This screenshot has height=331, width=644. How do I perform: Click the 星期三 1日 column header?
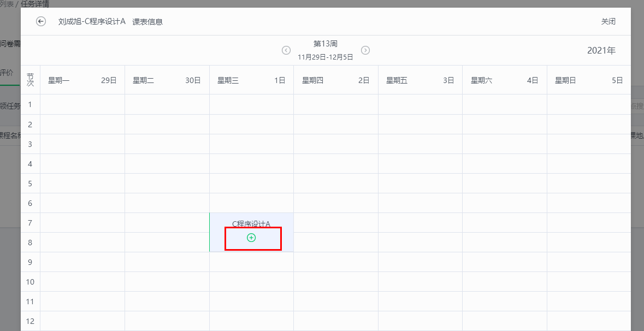(251, 80)
